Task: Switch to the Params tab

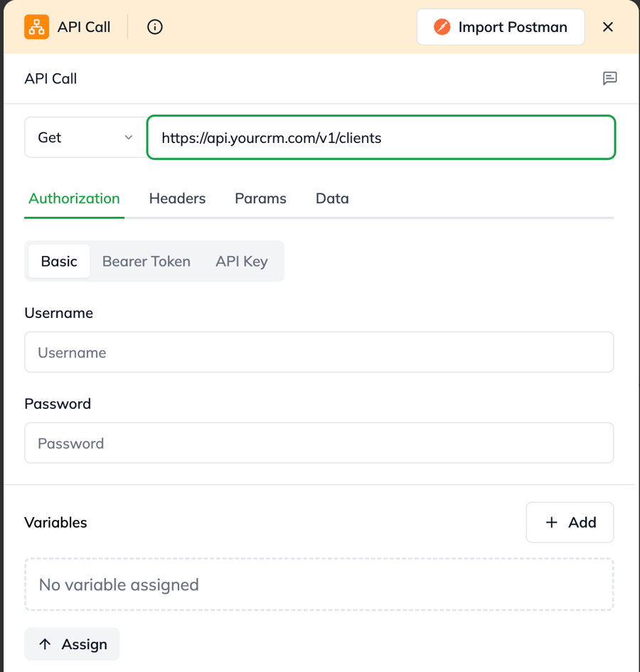Action: click(x=260, y=198)
